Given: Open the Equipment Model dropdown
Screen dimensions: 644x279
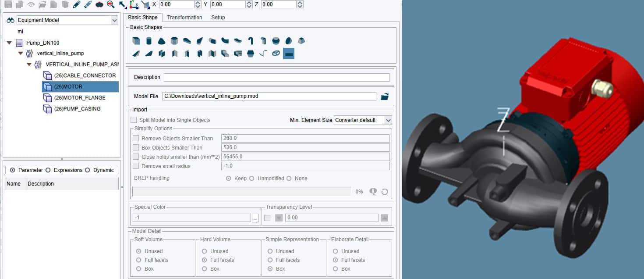Looking at the screenshot, I should click(x=114, y=20).
